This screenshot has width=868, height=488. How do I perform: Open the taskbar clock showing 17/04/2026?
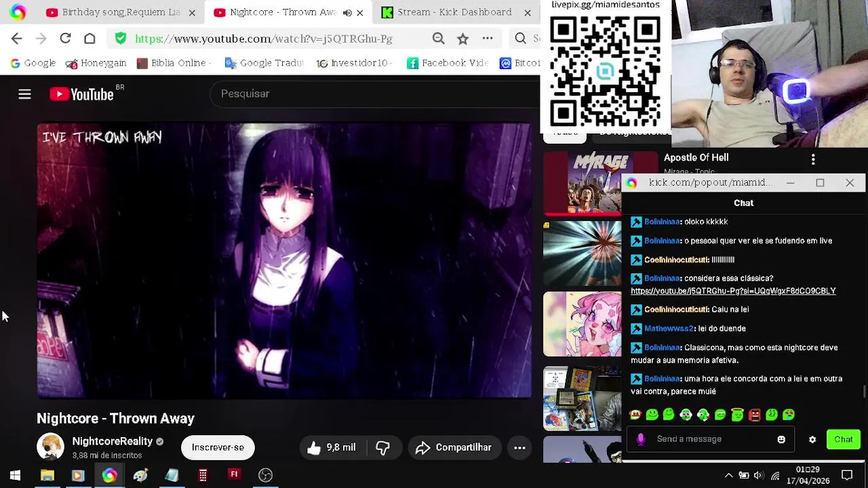coord(808,475)
